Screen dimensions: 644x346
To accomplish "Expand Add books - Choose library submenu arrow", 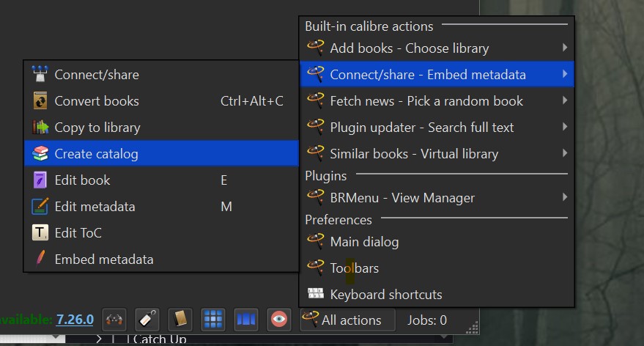I will [565, 48].
